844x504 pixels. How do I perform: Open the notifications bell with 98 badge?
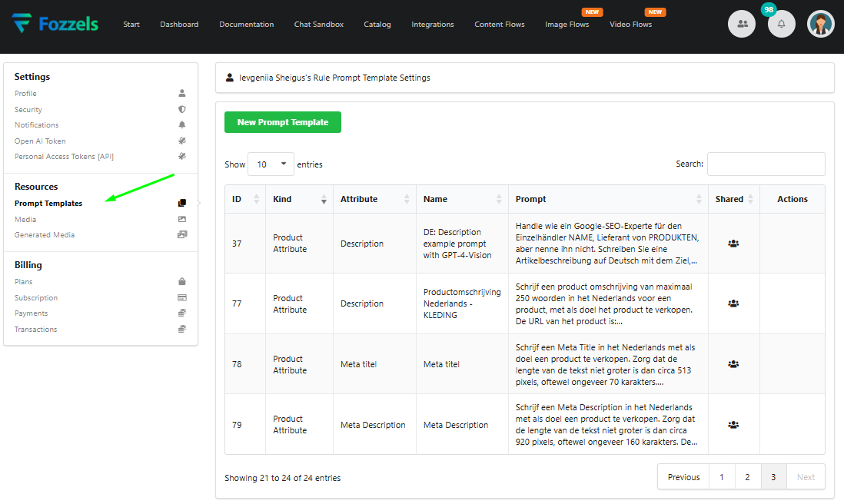(x=781, y=24)
